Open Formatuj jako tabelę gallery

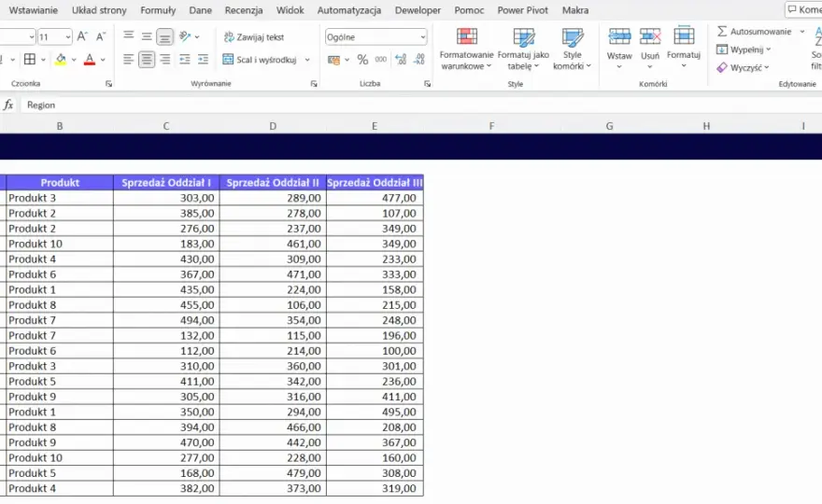[x=523, y=49]
